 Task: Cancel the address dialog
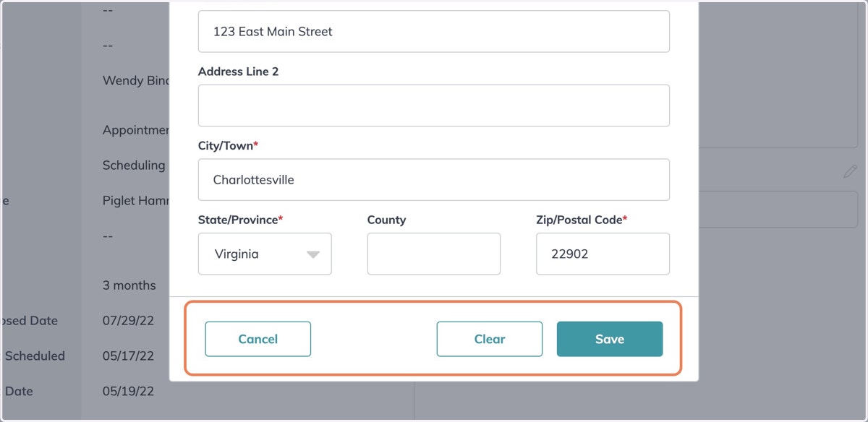click(x=258, y=339)
